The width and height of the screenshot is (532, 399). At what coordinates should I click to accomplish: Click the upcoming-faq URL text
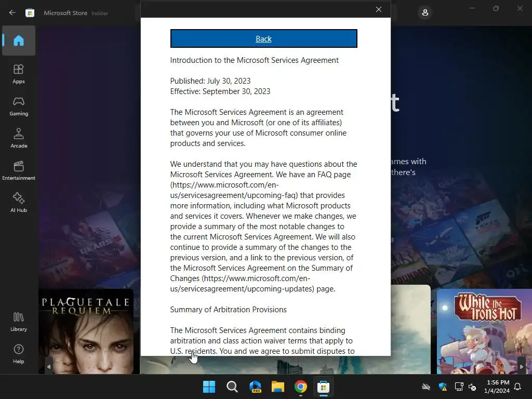[x=234, y=190]
